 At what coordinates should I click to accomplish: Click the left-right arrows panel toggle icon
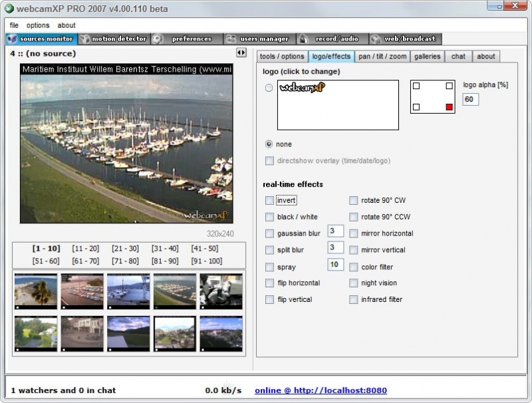[241, 53]
